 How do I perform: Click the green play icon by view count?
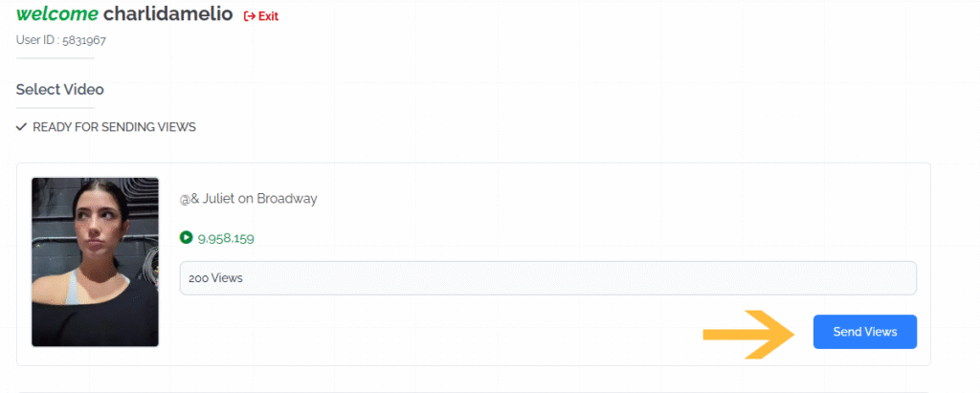pyautogui.click(x=186, y=237)
